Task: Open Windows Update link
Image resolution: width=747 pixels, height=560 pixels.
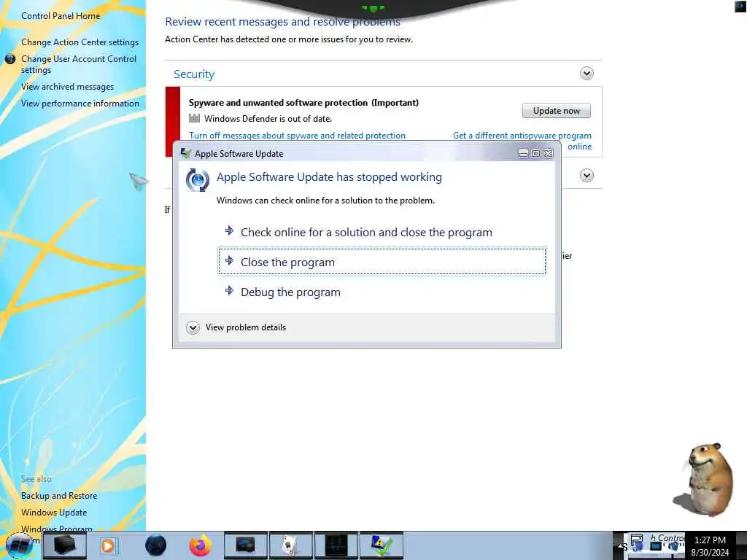Action: click(54, 513)
